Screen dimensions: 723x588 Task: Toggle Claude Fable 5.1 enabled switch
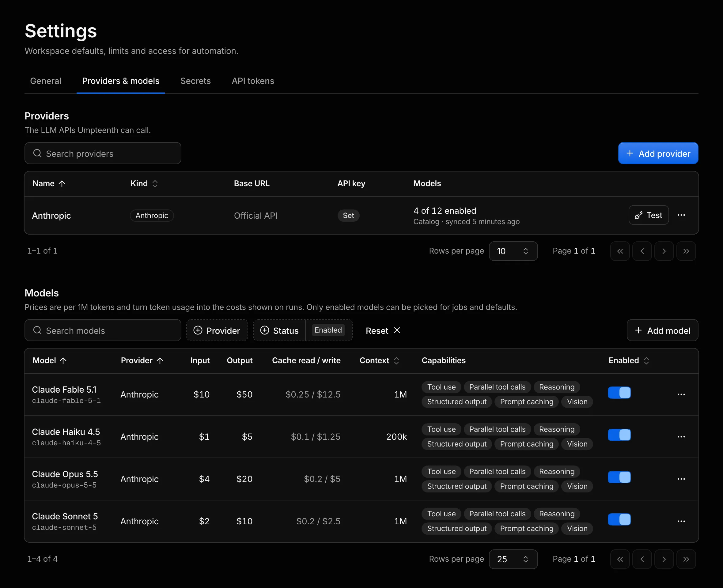pos(619,393)
